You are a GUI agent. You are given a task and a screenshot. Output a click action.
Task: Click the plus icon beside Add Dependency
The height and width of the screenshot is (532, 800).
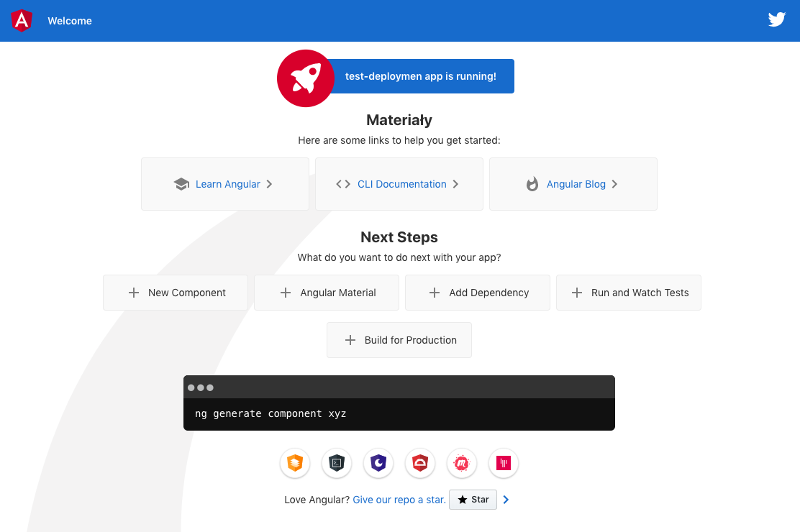tap(435, 293)
